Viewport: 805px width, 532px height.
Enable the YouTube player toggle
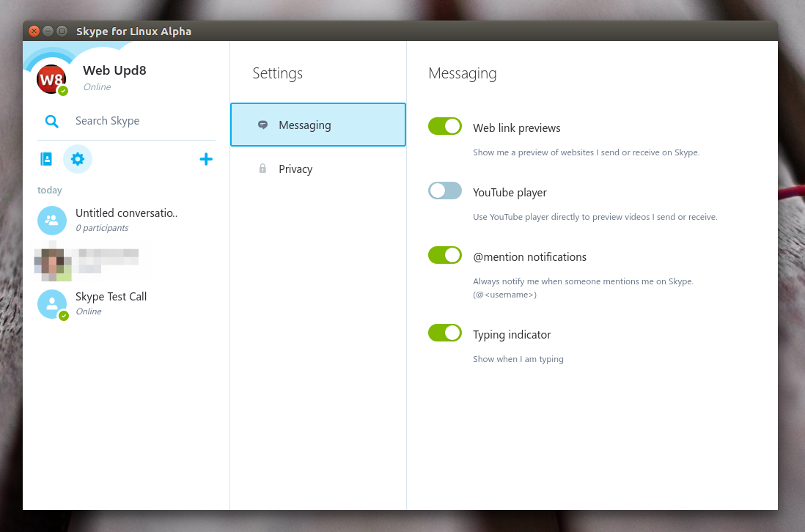[445, 191]
